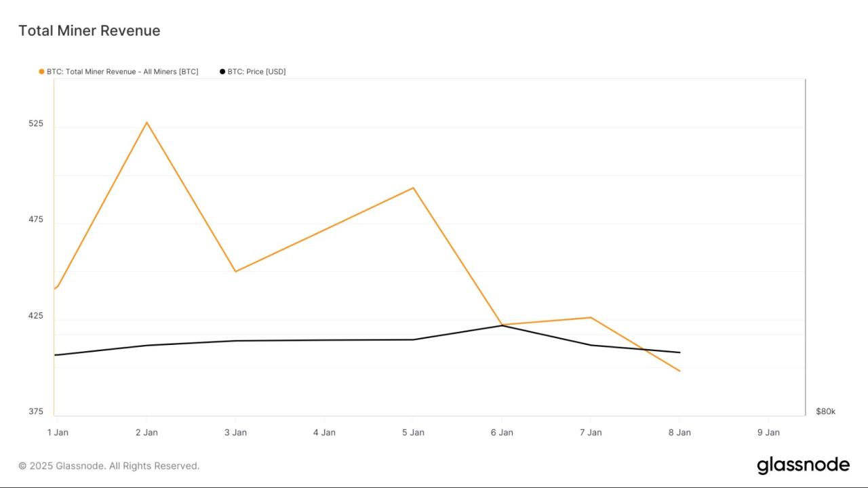This screenshot has height=488, width=868.
Task: Click the 1 Jan x-axis label
Action: pyautogui.click(x=58, y=432)
